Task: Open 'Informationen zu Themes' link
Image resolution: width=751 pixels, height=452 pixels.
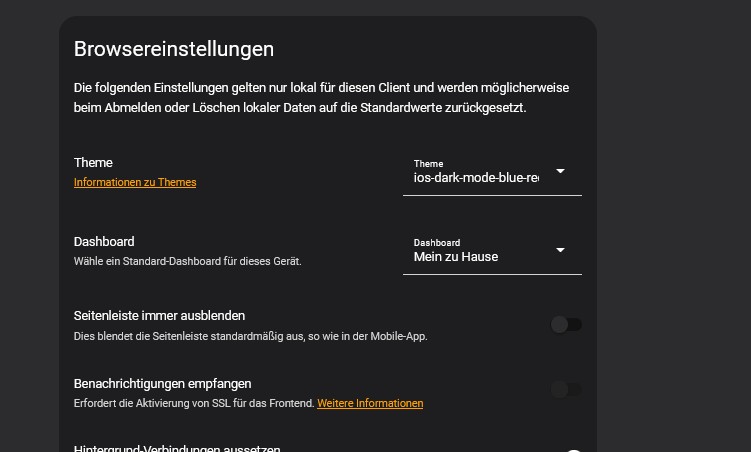Action: point(135,182)
